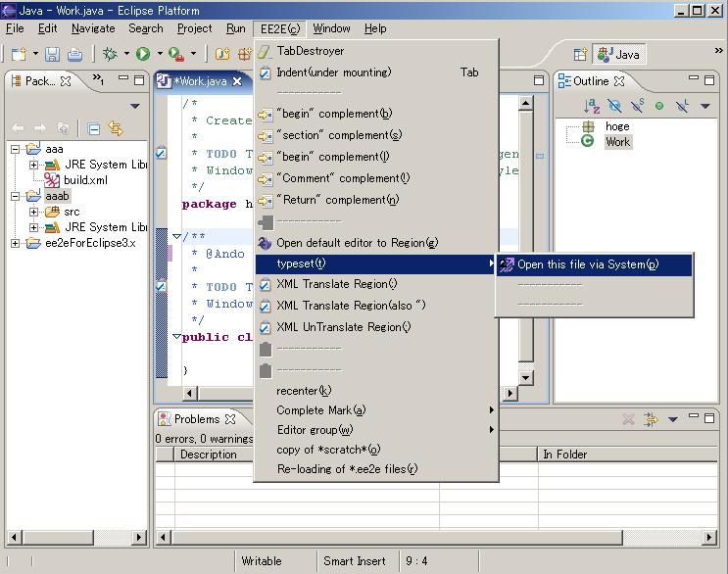Open the Window menu
Screen dimensions: 728x574
coord(331,28)
